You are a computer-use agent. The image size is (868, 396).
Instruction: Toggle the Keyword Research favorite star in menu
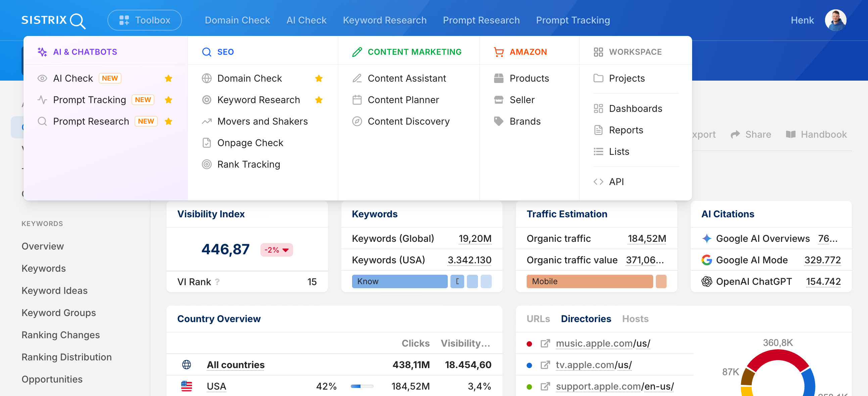[x=319, y=100]
